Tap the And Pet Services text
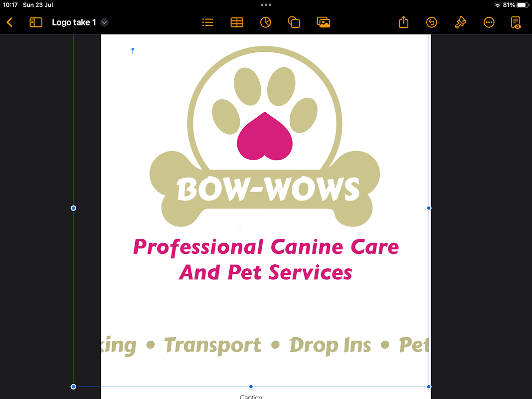This screenshot has width=532, height=399. click(x=266, y=272)
